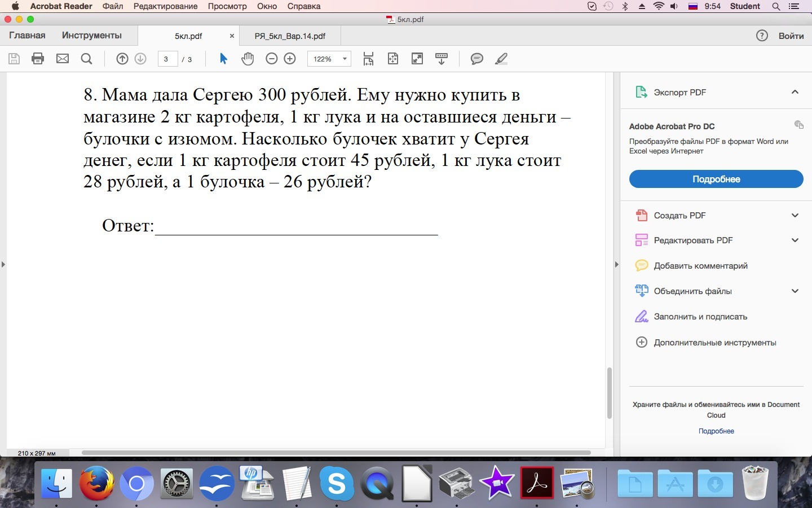Image resolution: width=812 pixels, height=508 pixels.
Task: Click the print document icon
Action: [38, 59]
